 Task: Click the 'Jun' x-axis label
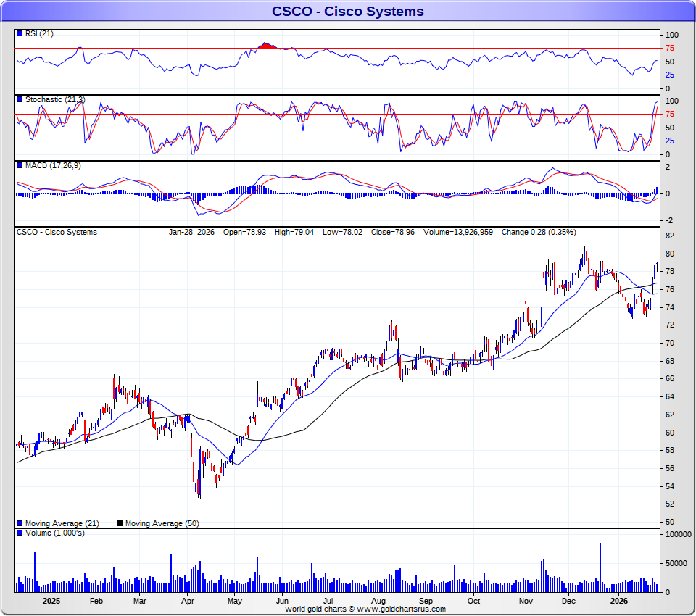pos(282,601)
